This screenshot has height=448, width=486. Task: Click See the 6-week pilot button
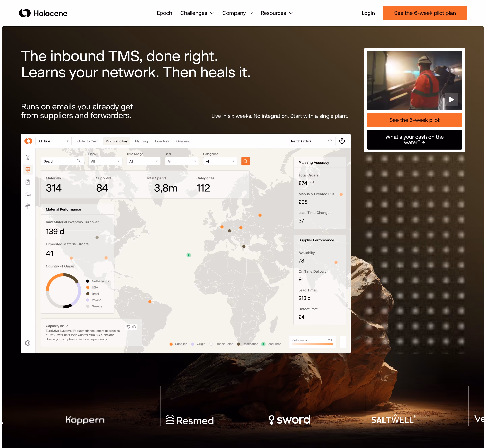click(x=414, y=120)
